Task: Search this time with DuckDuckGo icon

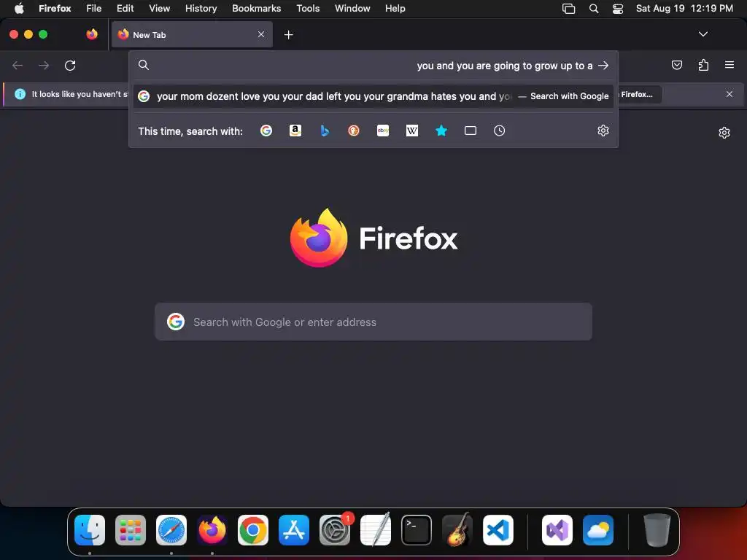Action: pos(354,131)
